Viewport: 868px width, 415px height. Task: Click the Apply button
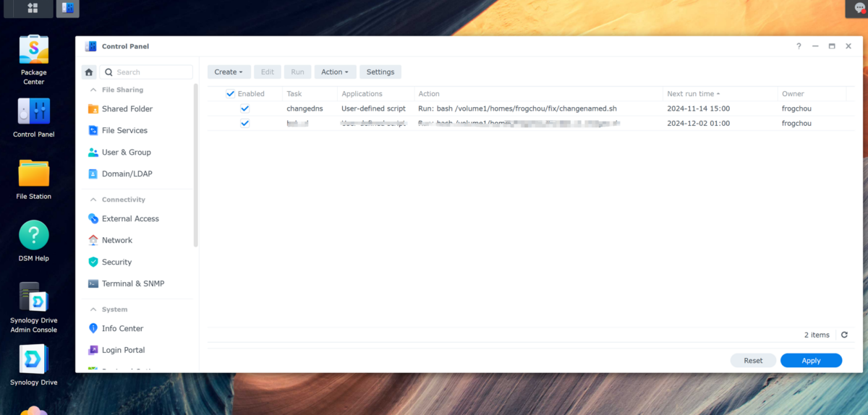tap(811, 361)
